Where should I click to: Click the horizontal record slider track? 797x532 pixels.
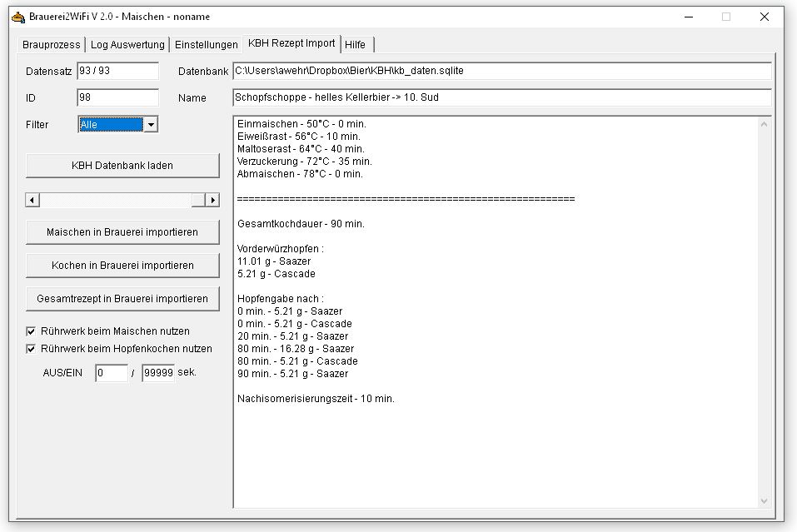click(x=117, y=200)
